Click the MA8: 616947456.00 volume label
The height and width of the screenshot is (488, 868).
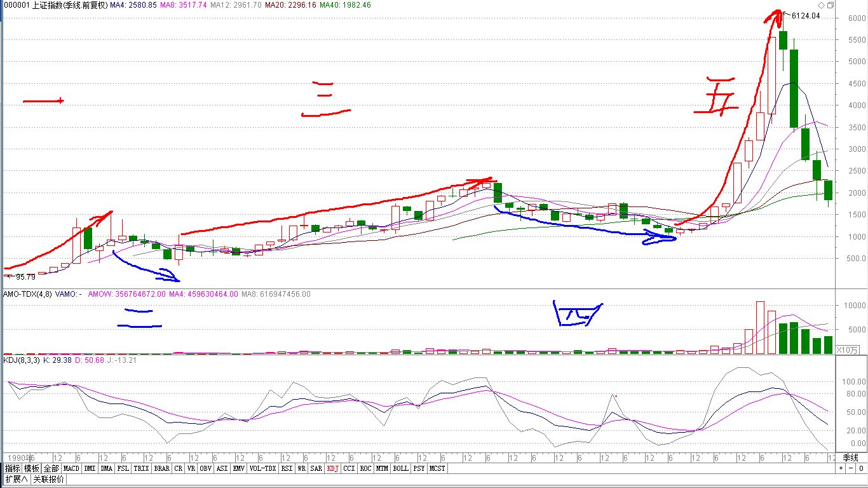(276, 294)
